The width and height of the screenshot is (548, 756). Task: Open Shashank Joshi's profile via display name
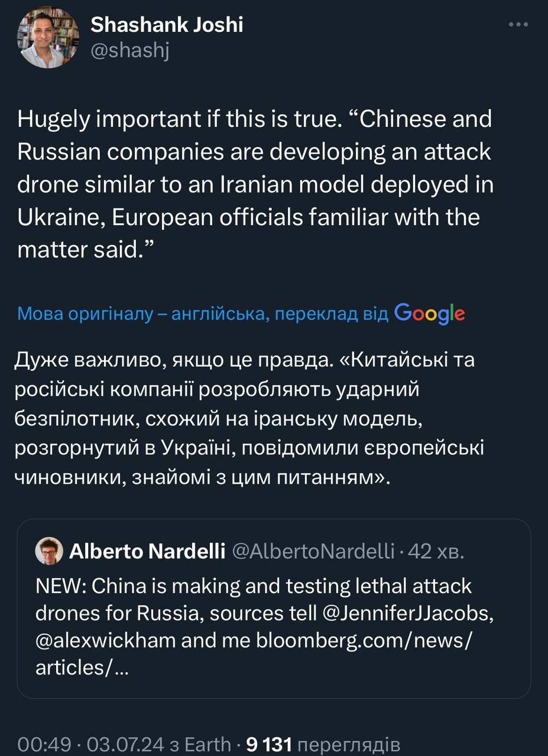pos(167,25)
